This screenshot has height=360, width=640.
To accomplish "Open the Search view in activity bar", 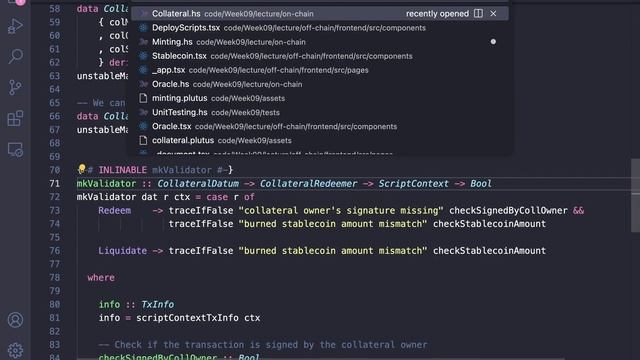I will [15, 56].
